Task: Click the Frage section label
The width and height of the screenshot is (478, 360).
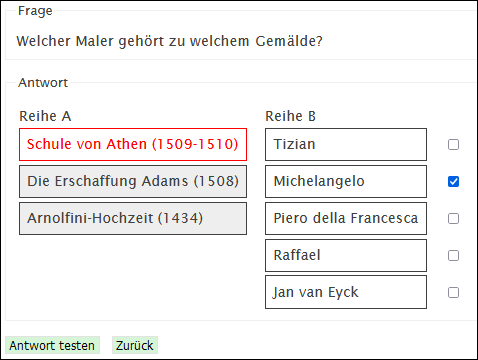Action: (x=35, y=11)
